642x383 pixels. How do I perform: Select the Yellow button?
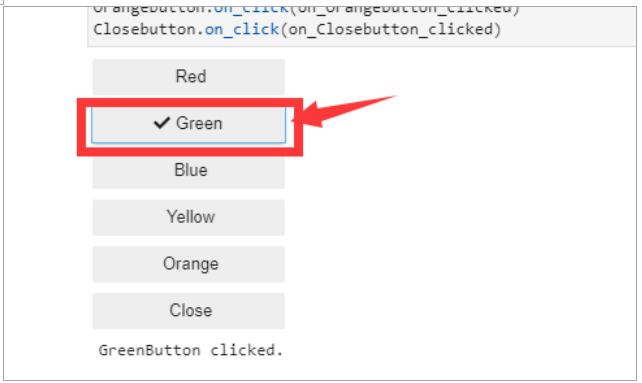tap(188, 218)
